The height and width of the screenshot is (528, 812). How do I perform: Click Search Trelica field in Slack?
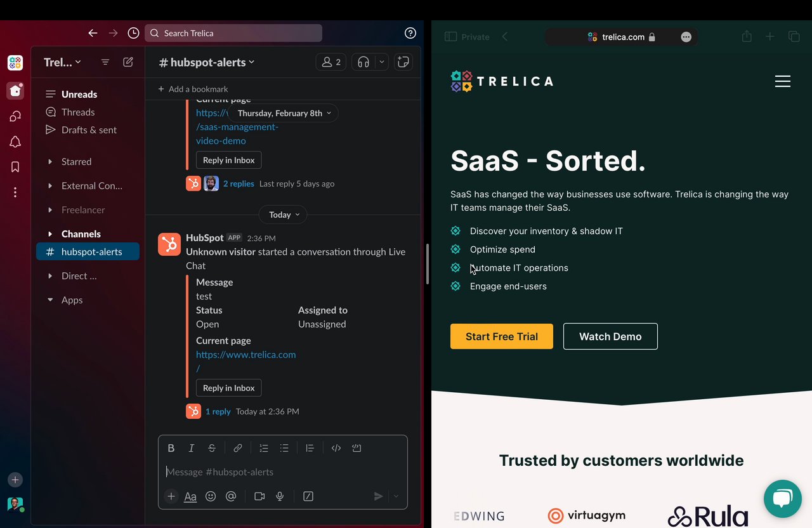click(233, 33)
